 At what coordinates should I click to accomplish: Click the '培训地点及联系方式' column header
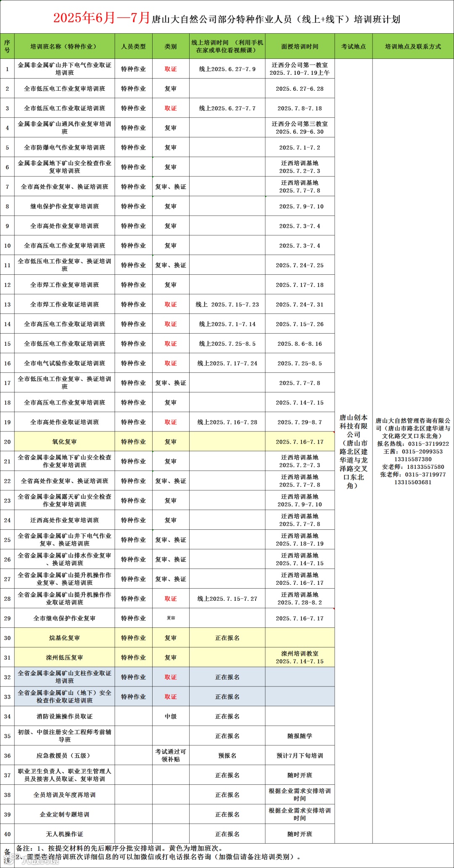pyautogui.click(x=413, y=46)
